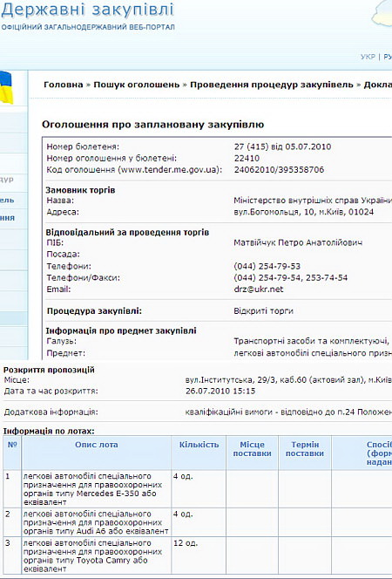The width and height of the screenshot is (392, 579).
Task: Click the Опис лота column header
Action: tap(96, 445)
